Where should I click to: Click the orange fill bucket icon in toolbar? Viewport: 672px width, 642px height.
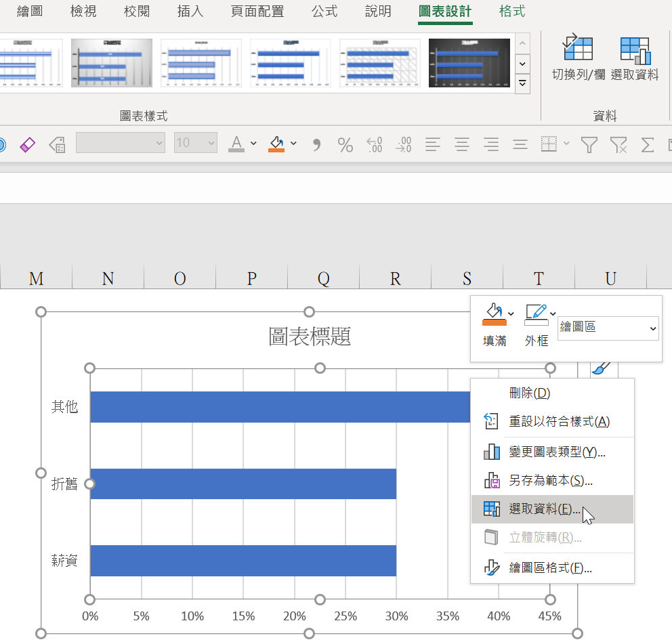click(276, 144)
